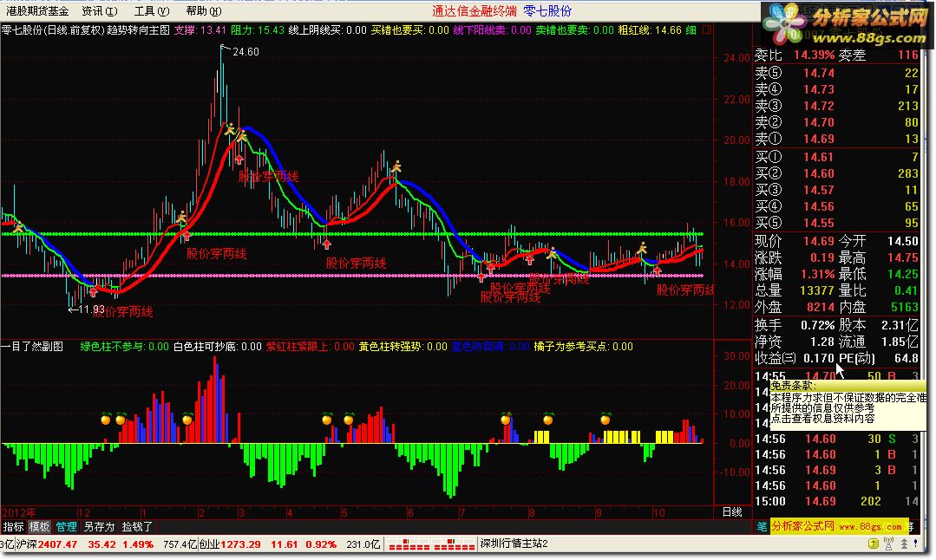
Task: Click the 支撑: 13.41 indicator value
Action: click(x=200, y=29)
